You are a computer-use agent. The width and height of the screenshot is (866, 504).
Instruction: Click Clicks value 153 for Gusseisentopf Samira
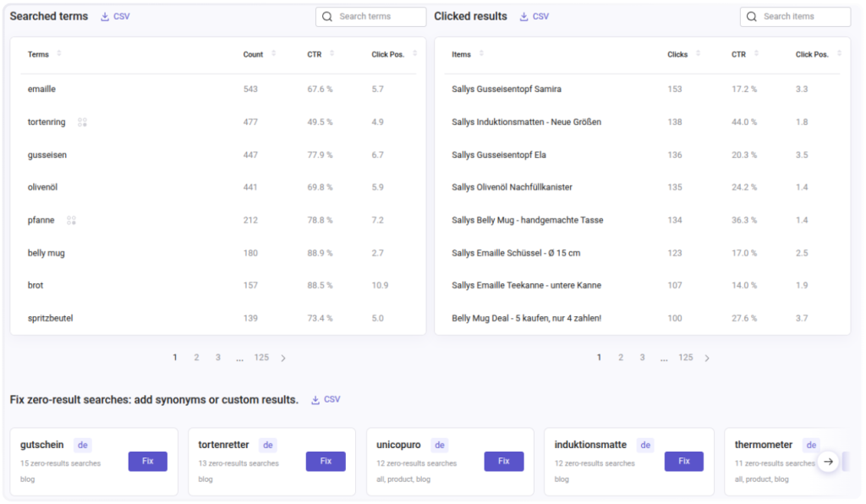coord(674,89)
